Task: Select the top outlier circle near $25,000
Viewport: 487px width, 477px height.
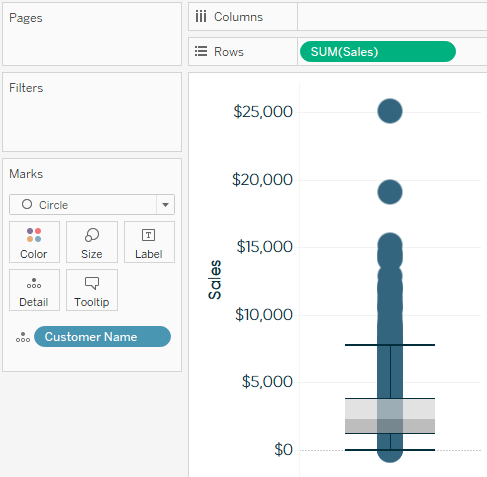Action: (390, 111)
